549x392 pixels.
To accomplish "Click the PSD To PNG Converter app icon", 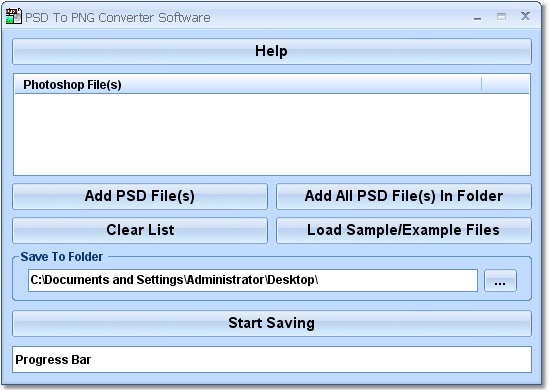I will pos(14,16).
